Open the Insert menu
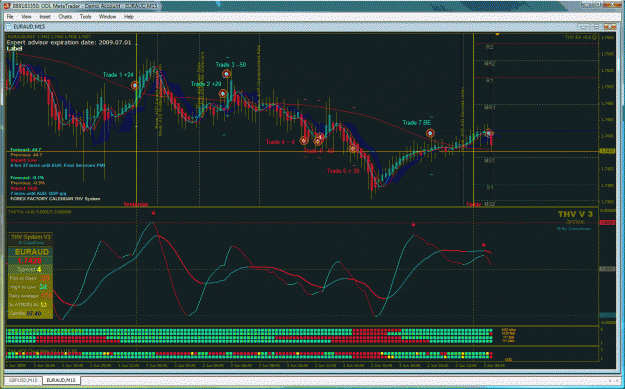The image size is (625, 389). click(x=45, y=17)
